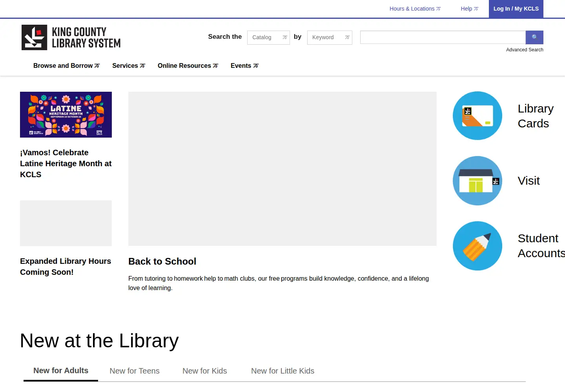Click the Latine Heritage Month banner image
Image resolution: width=565 pixels, height=392 pixels.
(x=66, y=114)
